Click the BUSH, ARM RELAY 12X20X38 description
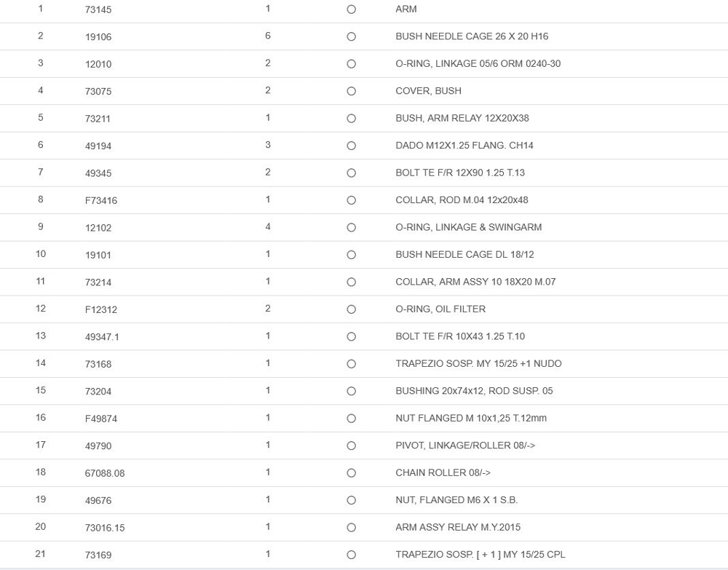728x570 pixels. pos(462,118)
